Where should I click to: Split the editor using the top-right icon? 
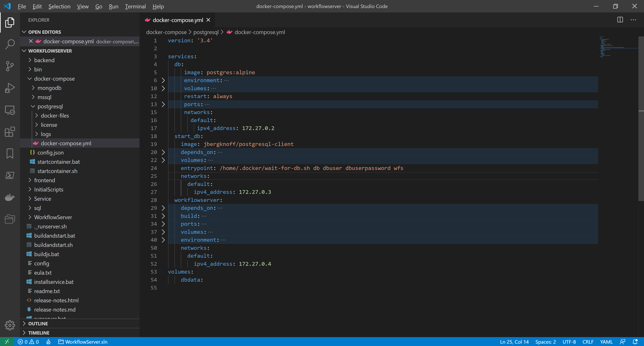coord(620,20)
